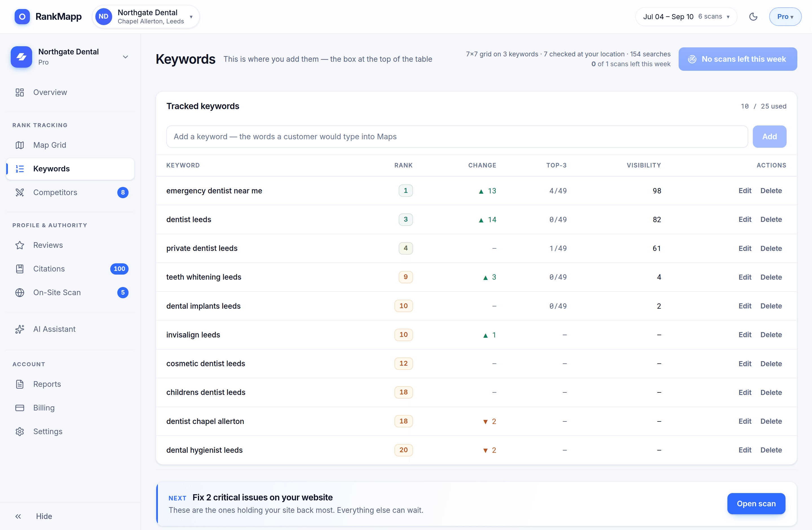The height and width of the screenshot is (530, 812).
Task: Click the Competitors crossed-swords icon
Action: pyautogui.click(x=20, y=192)
